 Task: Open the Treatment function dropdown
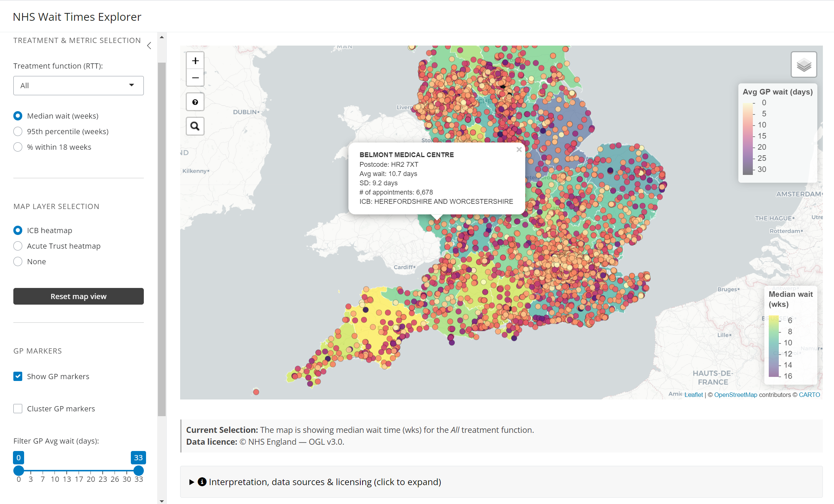pos(79,86)
